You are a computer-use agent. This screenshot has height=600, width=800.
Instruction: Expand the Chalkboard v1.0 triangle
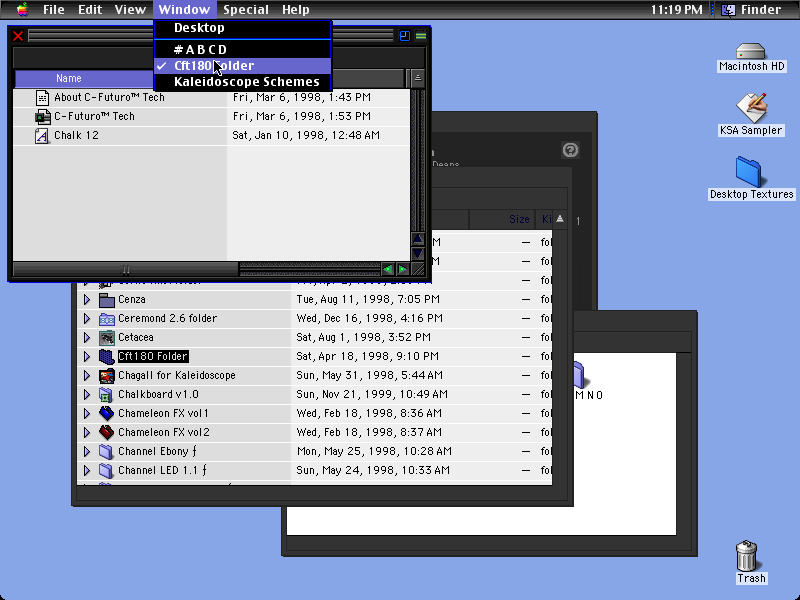coord(87,394)
